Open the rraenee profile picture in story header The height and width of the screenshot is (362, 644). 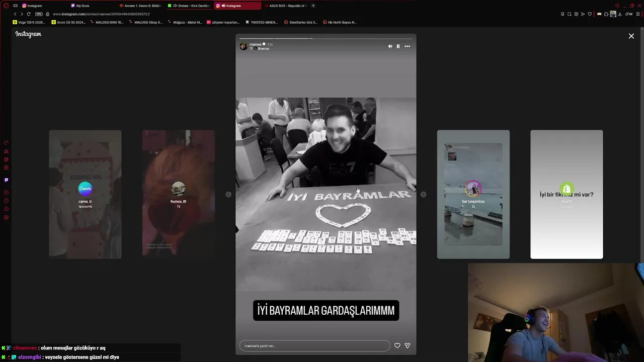coord(244,46)
